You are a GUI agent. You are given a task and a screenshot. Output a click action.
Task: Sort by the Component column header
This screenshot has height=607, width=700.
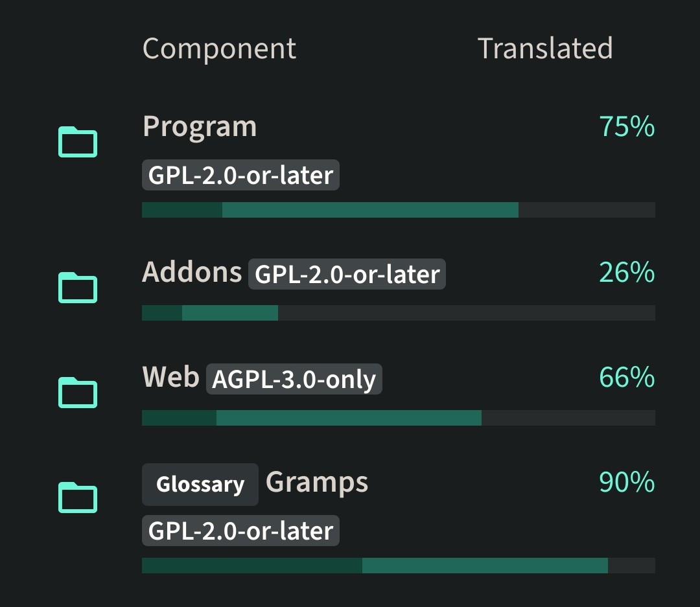[x=219, y=48]
